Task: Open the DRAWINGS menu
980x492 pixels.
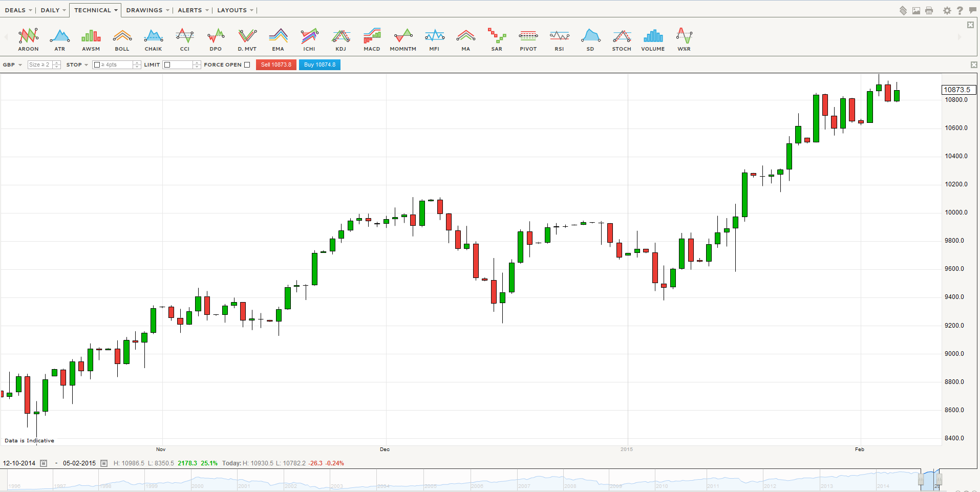Action: click(147, 10)
